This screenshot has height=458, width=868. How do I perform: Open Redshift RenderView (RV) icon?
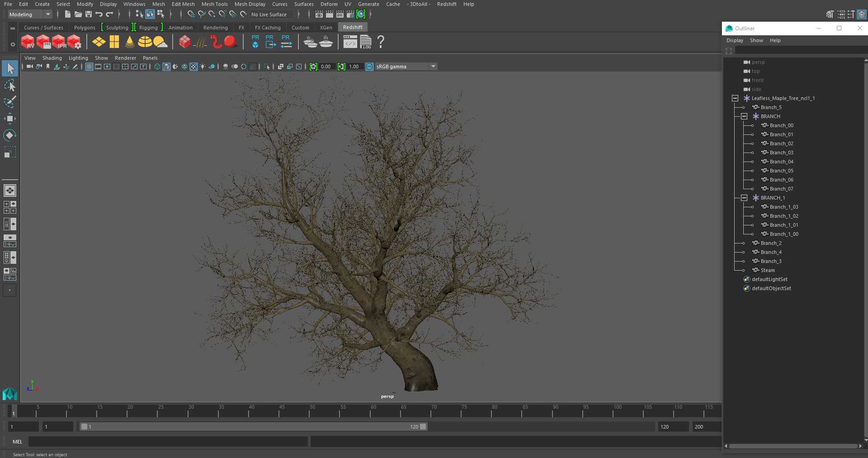tap(28, 42)
